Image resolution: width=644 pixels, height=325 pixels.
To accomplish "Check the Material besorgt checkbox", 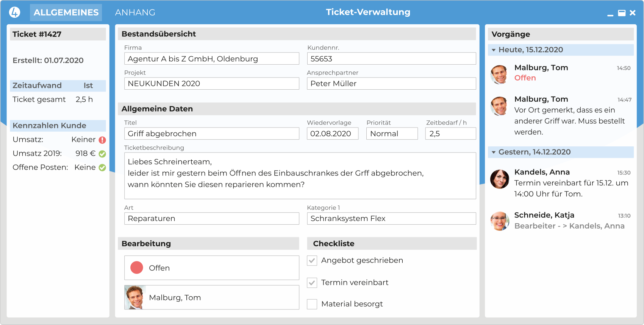I will pos(312,304).
